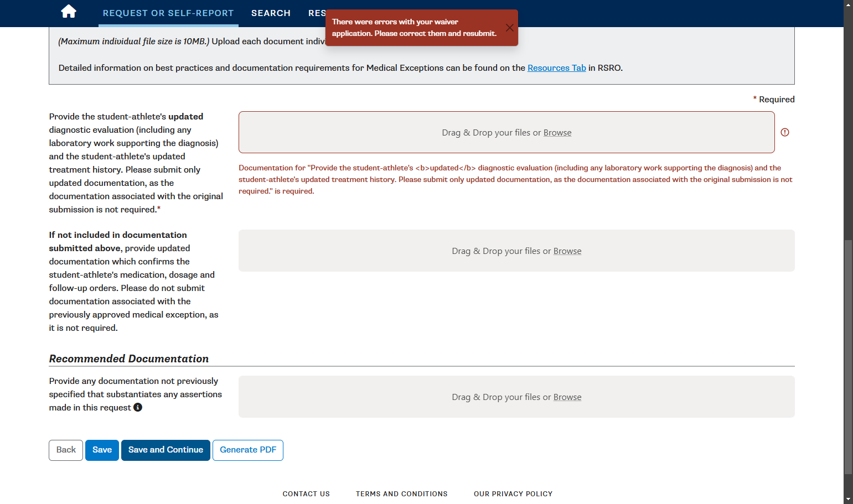The height and width of the screenshot is (504, 853).
Task: Open the Request or Self-Report tab
Action: 168,13
